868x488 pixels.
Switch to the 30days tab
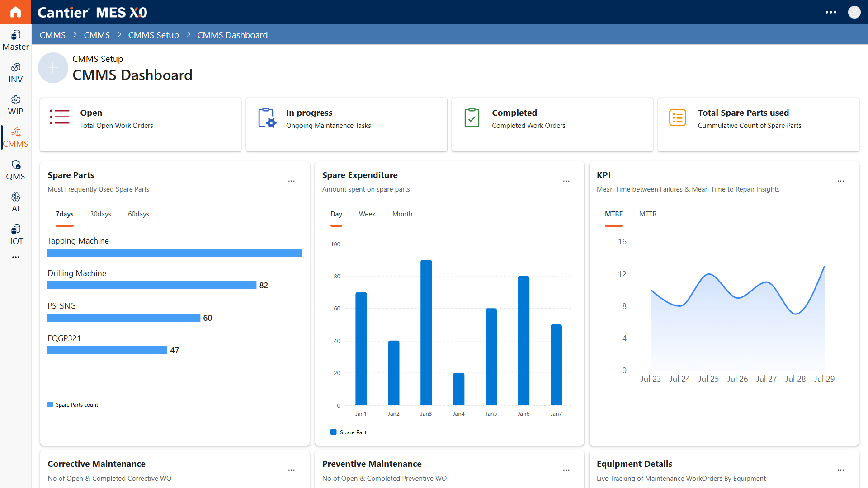click(100, 214)
